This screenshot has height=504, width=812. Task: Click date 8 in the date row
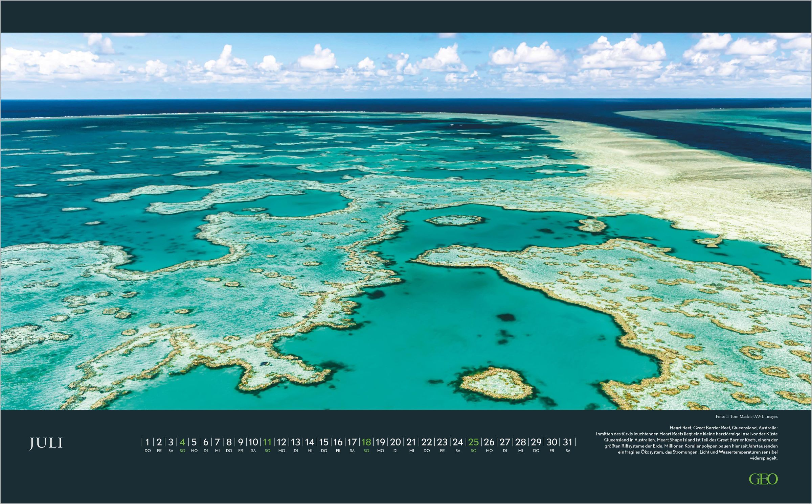pyautogui.click(x=229, y=442)
